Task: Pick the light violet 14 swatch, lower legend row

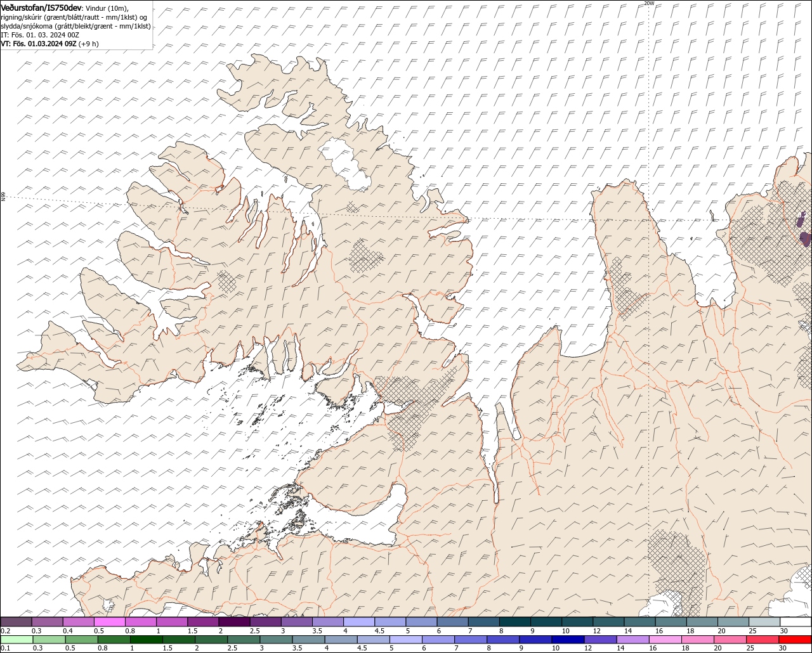Action: point(633,640)
